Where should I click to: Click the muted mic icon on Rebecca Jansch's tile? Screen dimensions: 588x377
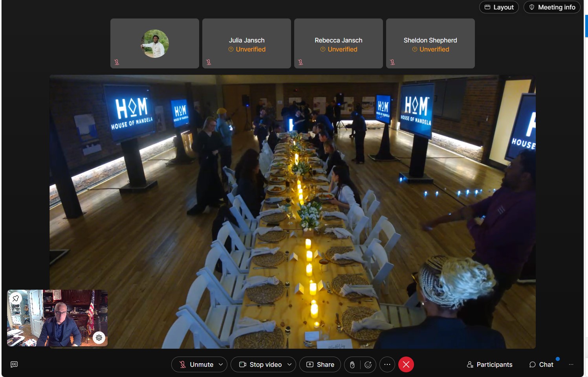(300, 62)
